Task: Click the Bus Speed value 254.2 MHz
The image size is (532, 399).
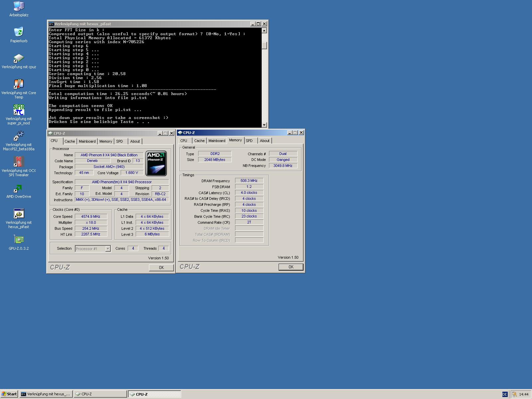Action: tap(91, 228)
